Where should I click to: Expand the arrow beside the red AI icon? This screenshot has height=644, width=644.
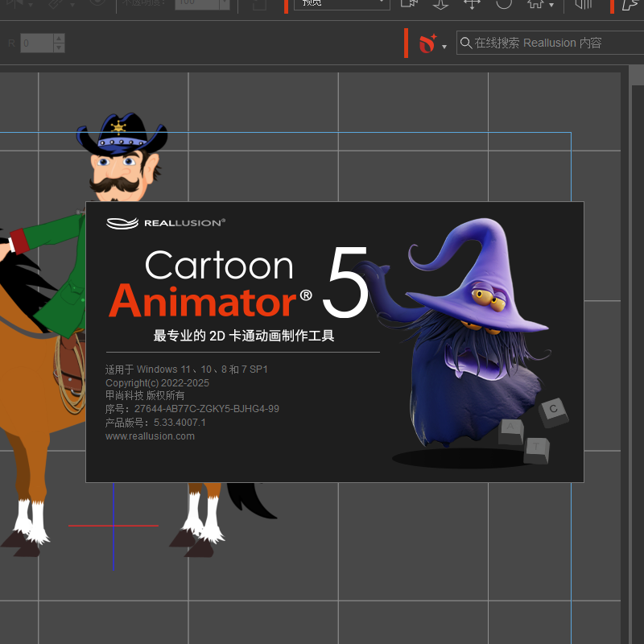444,47
